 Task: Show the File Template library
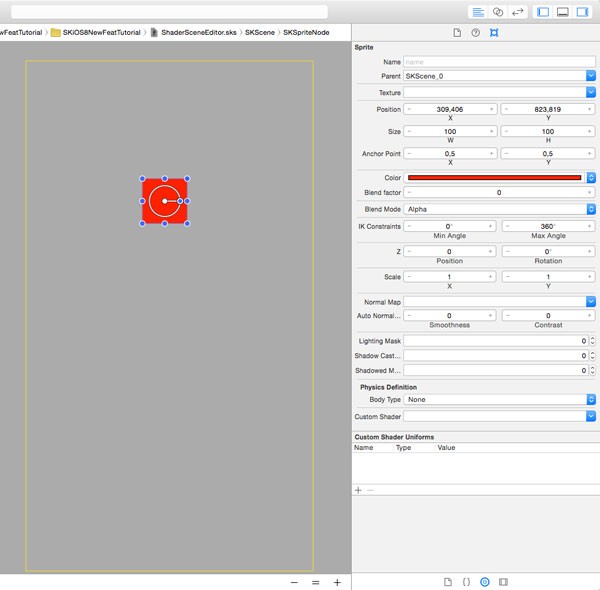point(447,582)
